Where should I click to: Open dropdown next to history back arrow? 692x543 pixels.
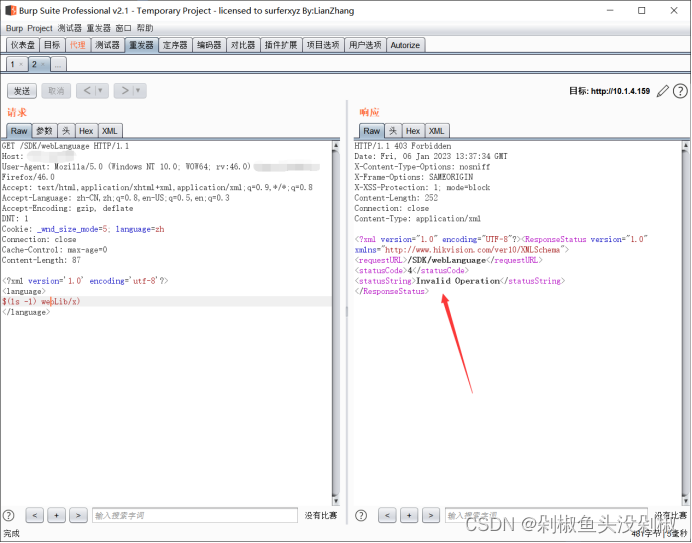(101, 90)
